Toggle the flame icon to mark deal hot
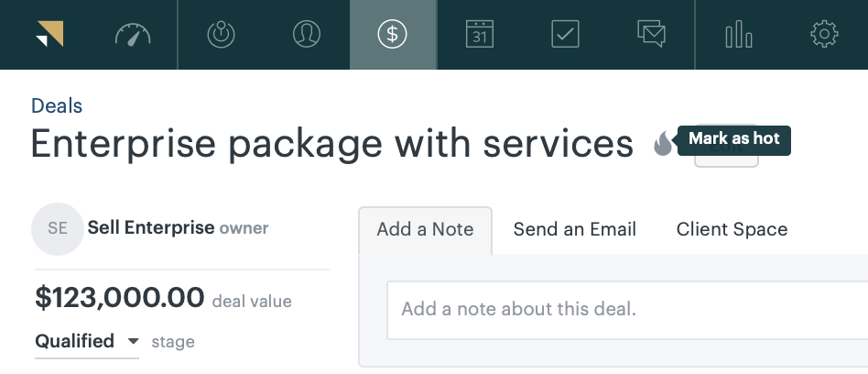The height and width of the screenshot is (374, 868). tap(663, 144)
